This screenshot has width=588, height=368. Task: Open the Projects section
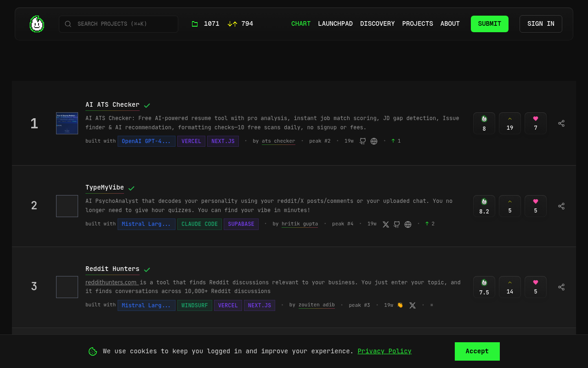pos(418,24)
